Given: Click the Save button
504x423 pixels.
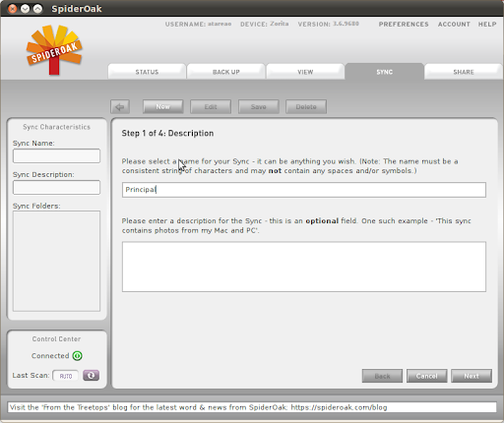Looking at the screenshot, I should pos(259,107).
